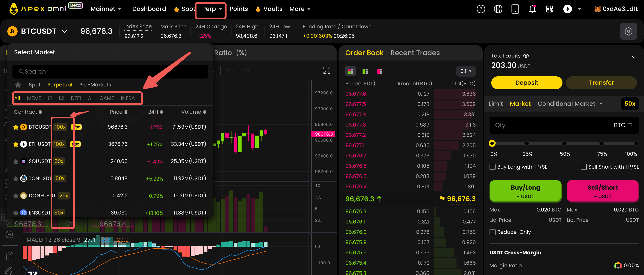The image size is (644, 275).
Task: Open the Points page
Action: point(239,9)
